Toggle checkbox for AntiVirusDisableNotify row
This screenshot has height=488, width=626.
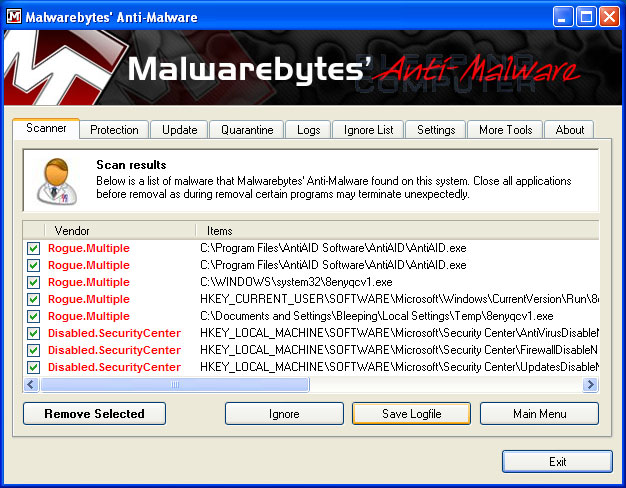tap(34, 333)
